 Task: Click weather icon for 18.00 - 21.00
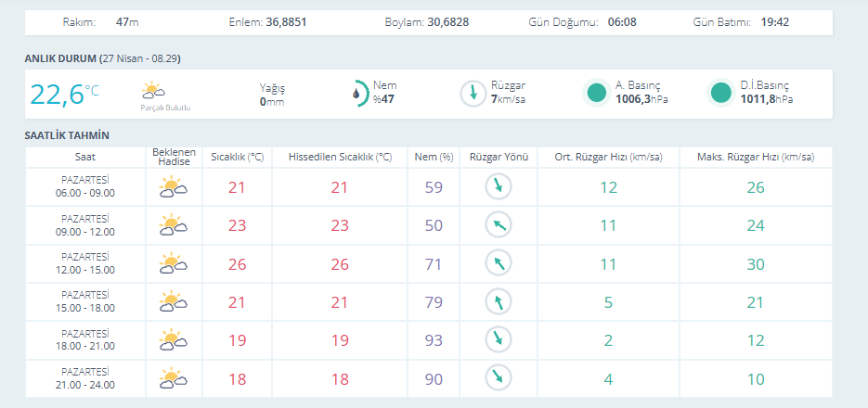[174, 339]
